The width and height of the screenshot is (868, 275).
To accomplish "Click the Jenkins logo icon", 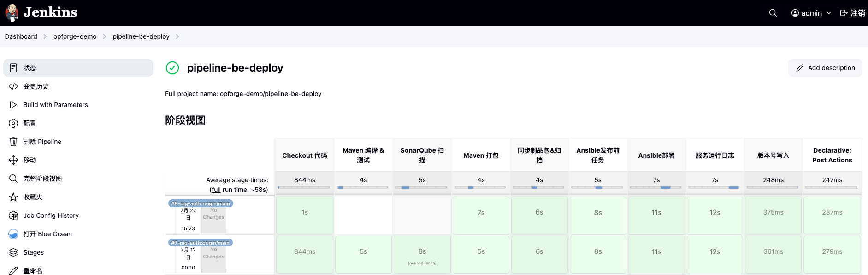I will tap(12, 12).
